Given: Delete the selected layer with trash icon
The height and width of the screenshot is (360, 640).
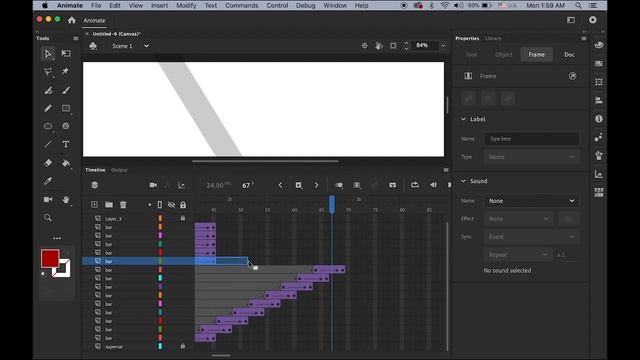Looking at the screenshot, I should pyautogui.click(x=123, y=204).
